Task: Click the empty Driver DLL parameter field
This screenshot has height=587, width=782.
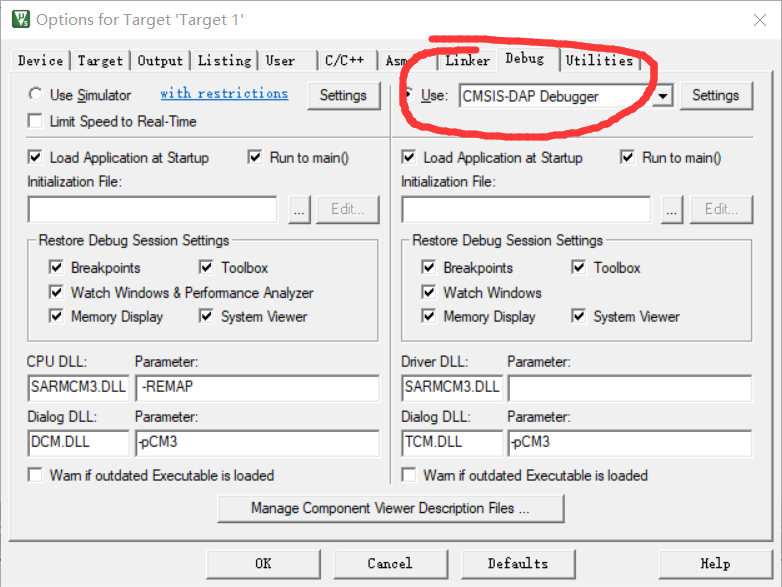Action: pos(630,388)
